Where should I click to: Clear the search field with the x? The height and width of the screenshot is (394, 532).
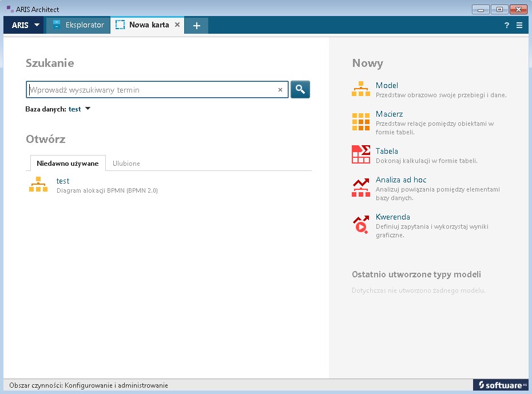[280, 90]
